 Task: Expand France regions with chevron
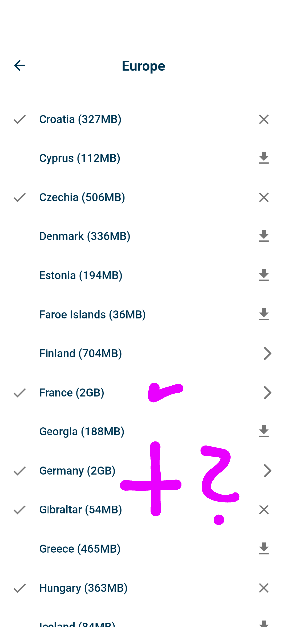(x=268, y=393)
